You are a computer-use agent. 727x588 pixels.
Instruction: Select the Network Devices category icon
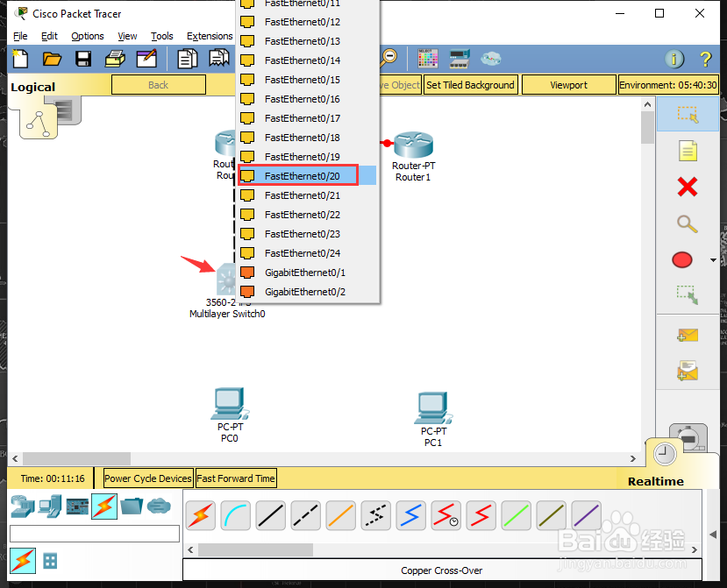pyautogui.click(x=23, y=506)
